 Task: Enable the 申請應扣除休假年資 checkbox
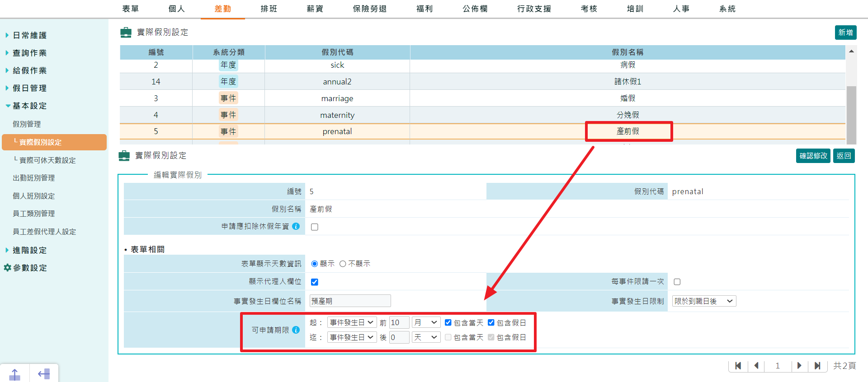pyautogui.click(x=315, y=227)
